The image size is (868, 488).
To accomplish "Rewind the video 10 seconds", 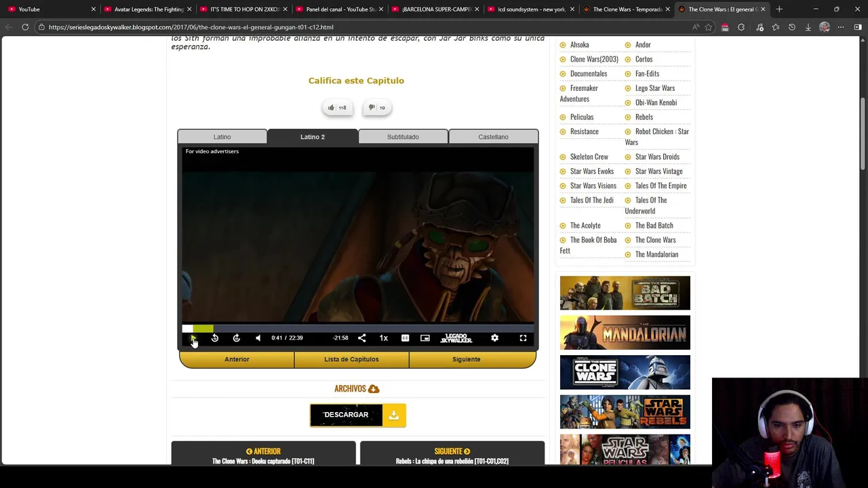I will coord(215,338).
